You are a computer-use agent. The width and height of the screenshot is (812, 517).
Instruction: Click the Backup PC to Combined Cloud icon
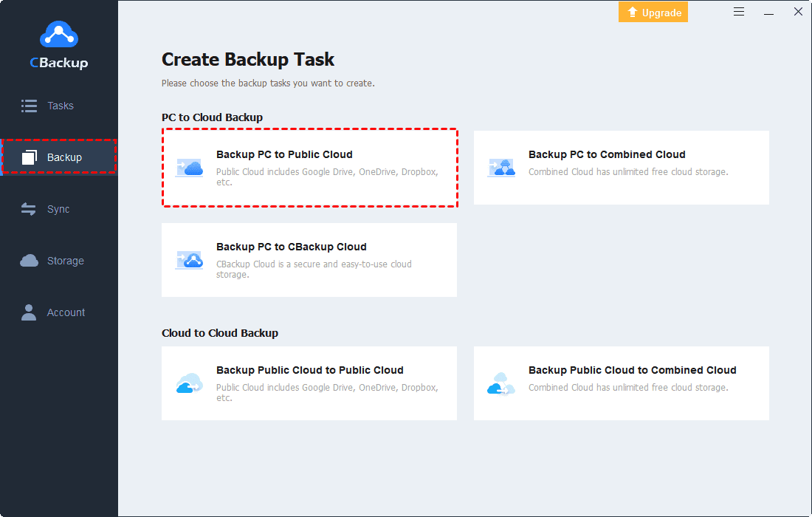pos(502,168)
